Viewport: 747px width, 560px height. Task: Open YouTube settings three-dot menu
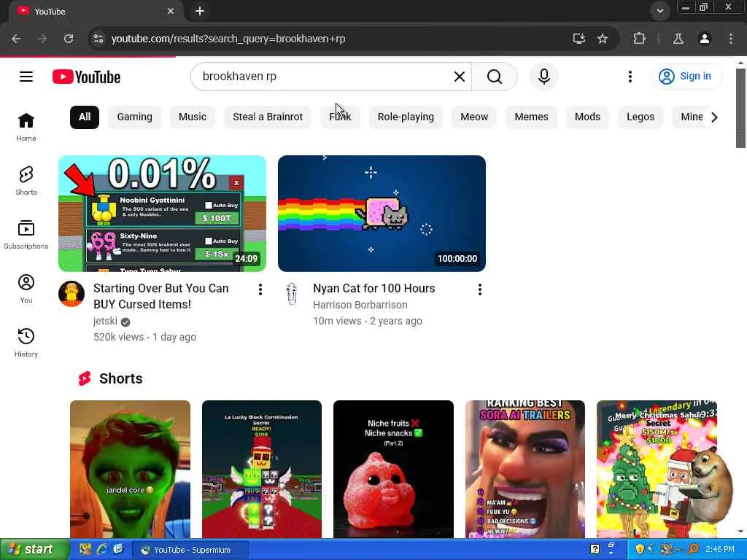630,76
